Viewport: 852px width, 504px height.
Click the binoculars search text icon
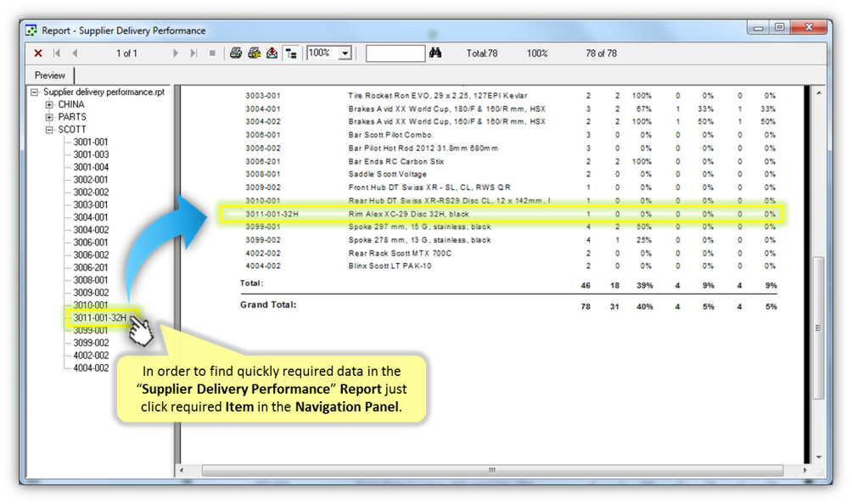pyautogui.click(x=435, y=53)
